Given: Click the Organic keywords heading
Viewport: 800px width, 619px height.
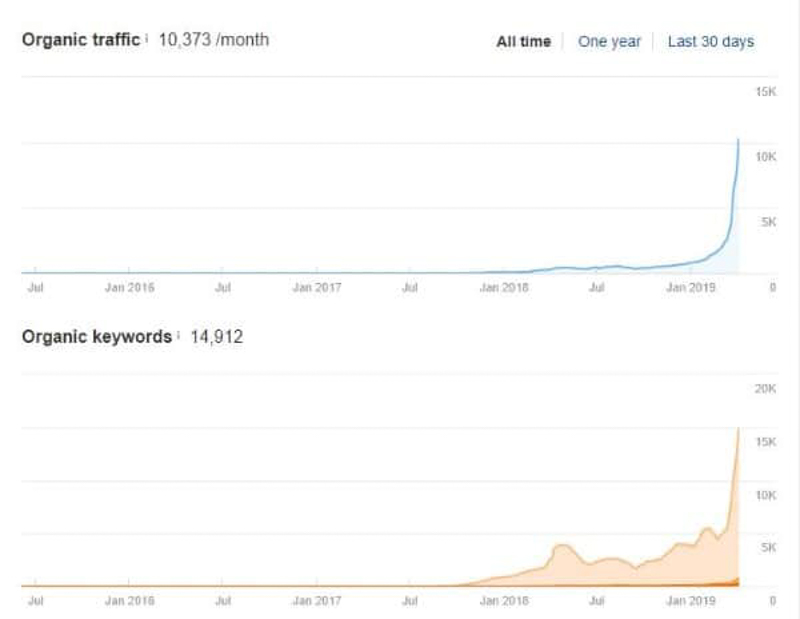Looking at the screenshot, I should (97, 337).
